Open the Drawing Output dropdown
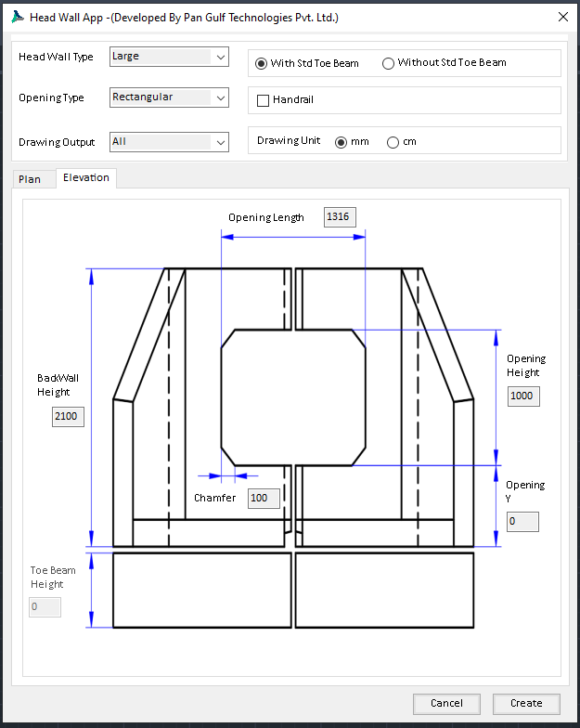Screen dimensions: 580x728 [169, 142]
